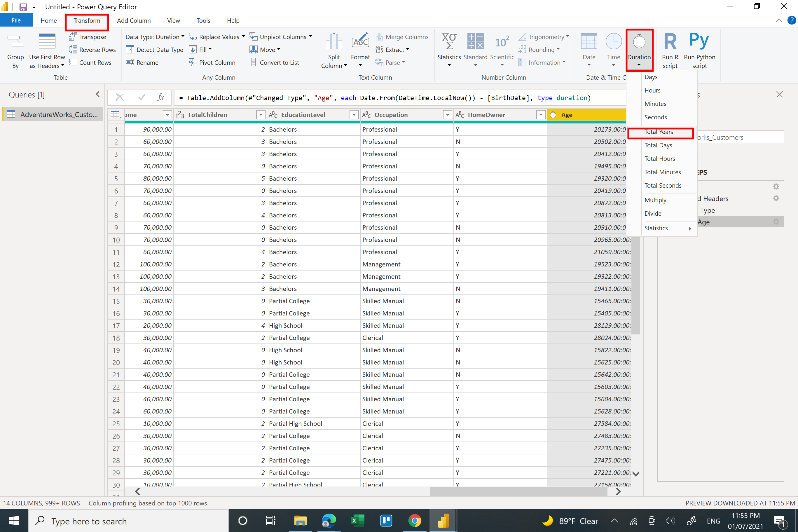
Task: Select the AdventureWorks_Custo... query
Action: 53,114
